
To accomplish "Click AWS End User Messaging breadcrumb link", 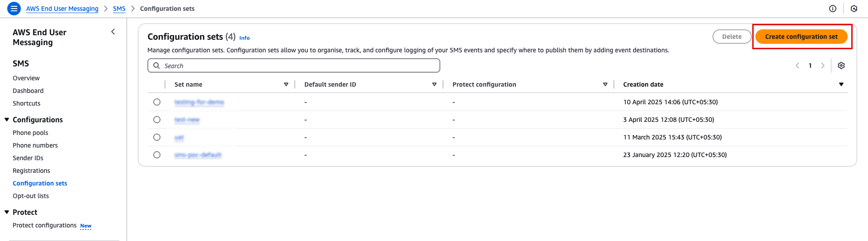I will coord(62,9).
